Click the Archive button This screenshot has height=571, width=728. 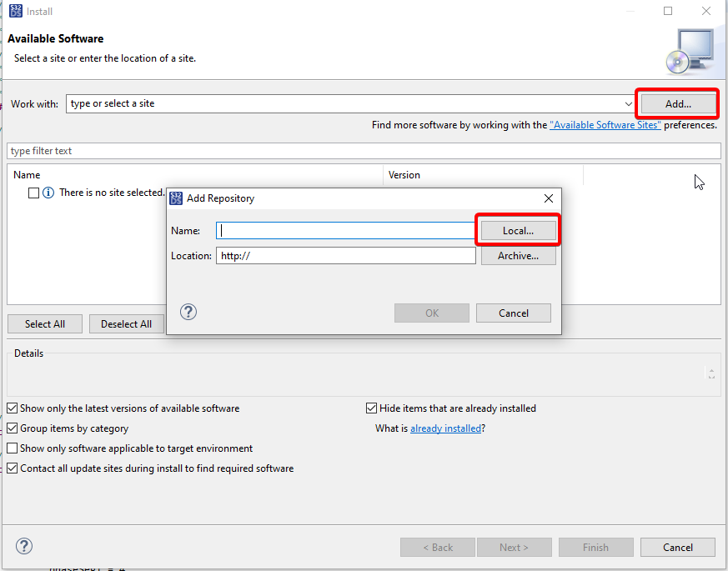coord(518,257)
